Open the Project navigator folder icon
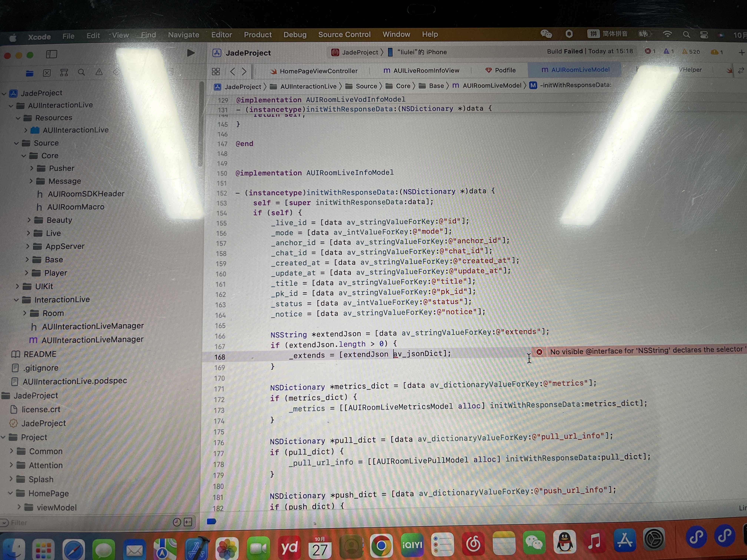 point(30,73)
